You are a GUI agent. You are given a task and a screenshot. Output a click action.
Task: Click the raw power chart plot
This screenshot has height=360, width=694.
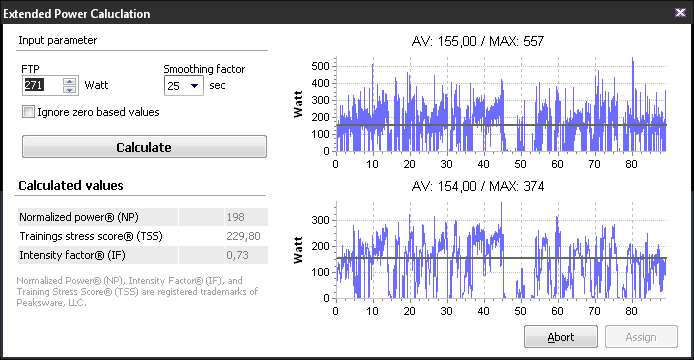(501, 104)
